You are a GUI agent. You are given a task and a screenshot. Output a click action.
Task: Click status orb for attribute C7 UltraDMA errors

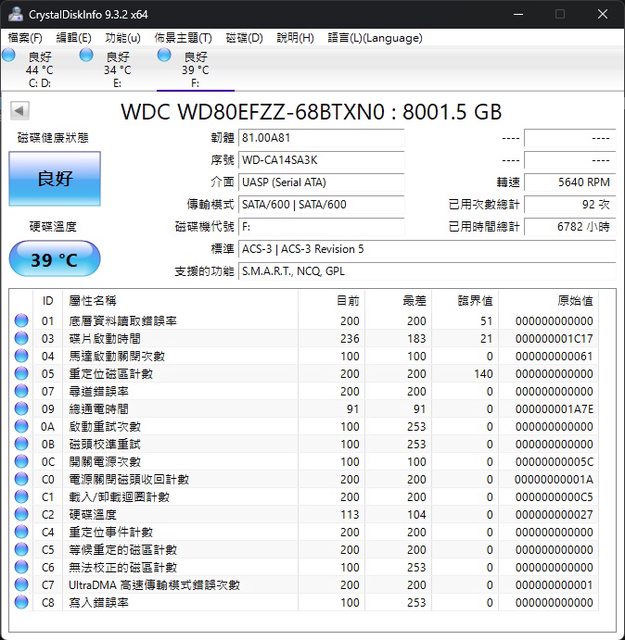coord(22,584)
